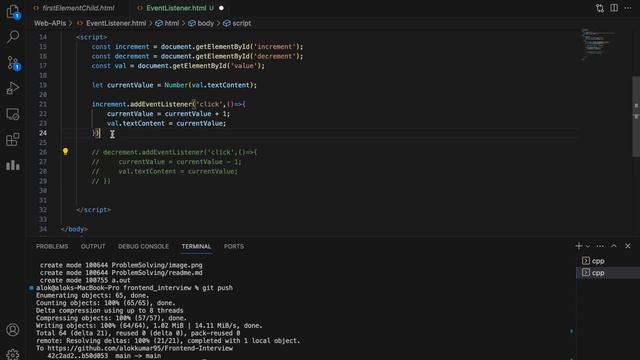Open the Explorer view in activity bar
Image resolution: width=640 pixels, height=360 pixels.
click(x=13, y=11)
